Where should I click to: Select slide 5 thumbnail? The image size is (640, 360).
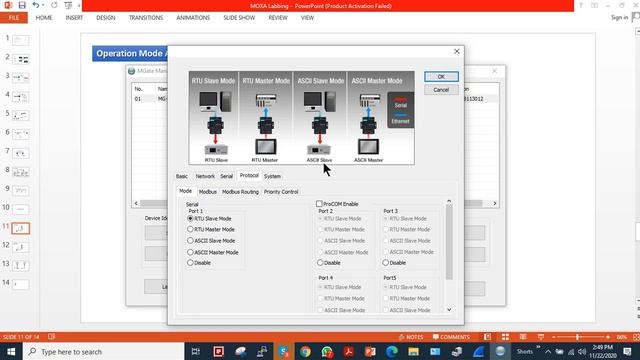pyautogui.click(x=20, y=116)
